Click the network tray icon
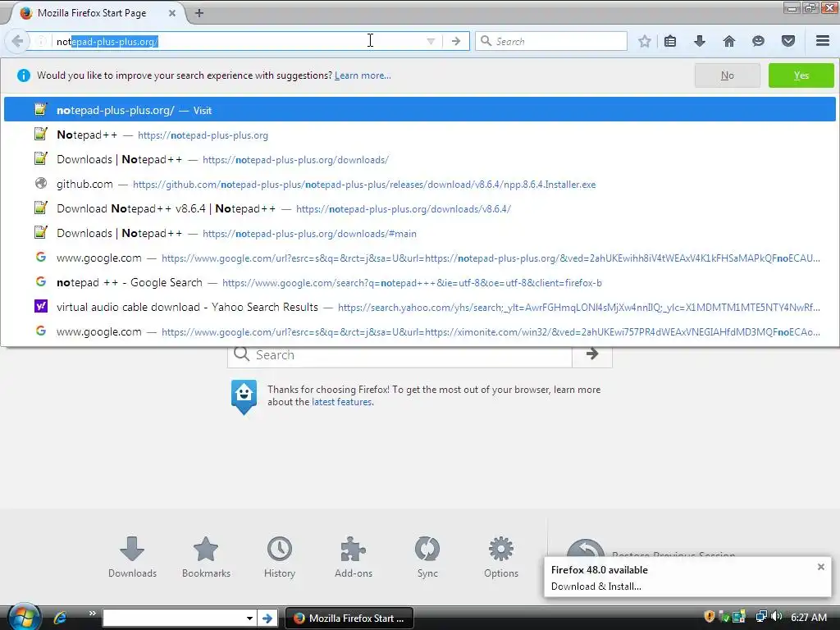 pyautogui.click(x=760, y=617)
